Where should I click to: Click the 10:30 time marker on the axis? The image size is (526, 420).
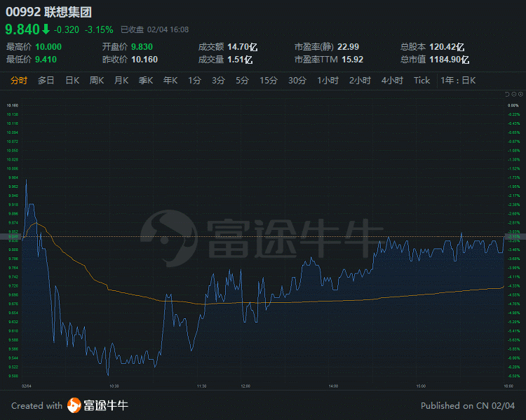(114, 386)
